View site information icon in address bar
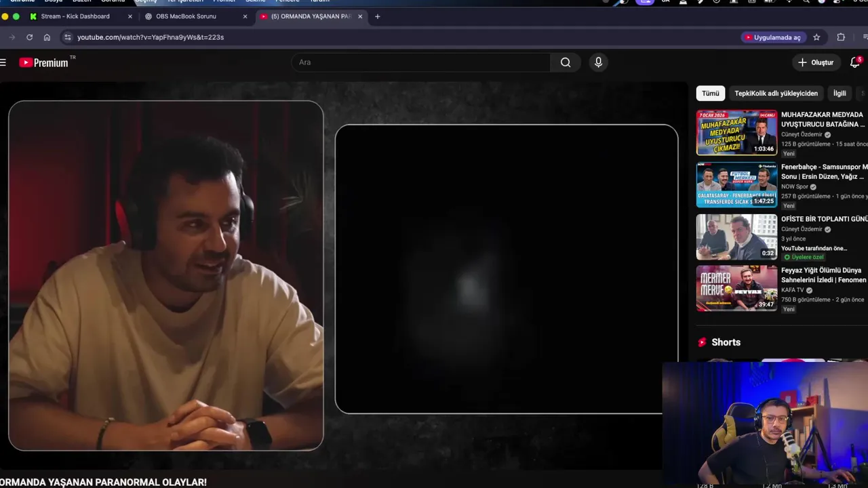The image size is (868, 488). [67, 37]
